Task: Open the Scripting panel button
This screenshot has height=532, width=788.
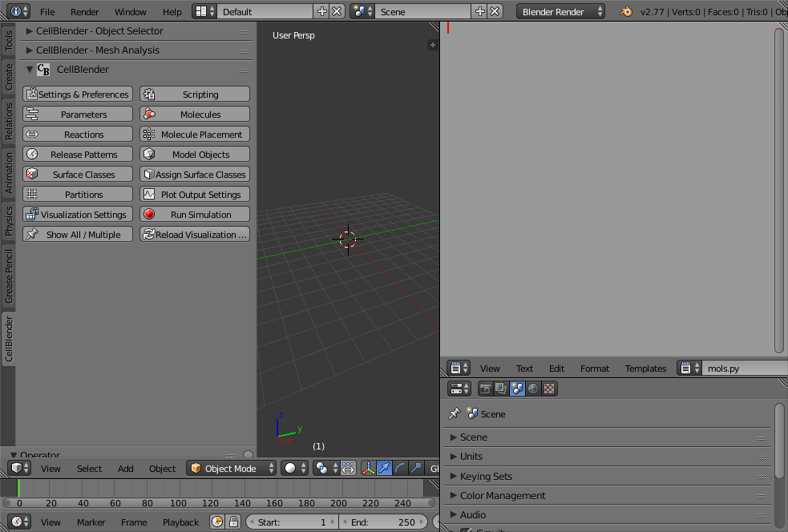Action: coord(195,94)
